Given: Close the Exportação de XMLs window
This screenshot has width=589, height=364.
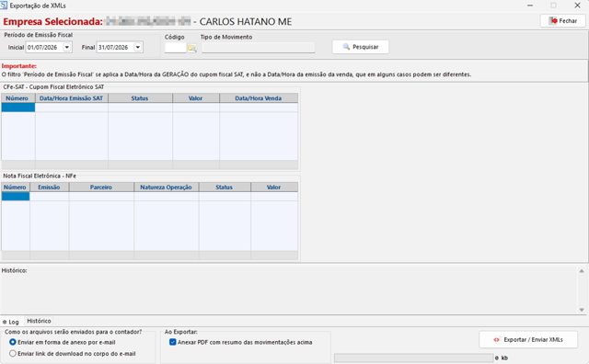Looking at the screenshot, I should (577, 6).
